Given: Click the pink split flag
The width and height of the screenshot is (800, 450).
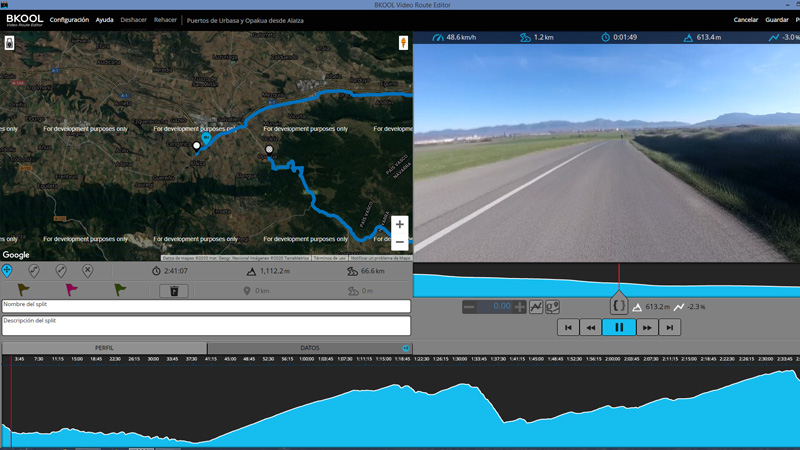Looking at the screenshot, I should coord(71,290).
